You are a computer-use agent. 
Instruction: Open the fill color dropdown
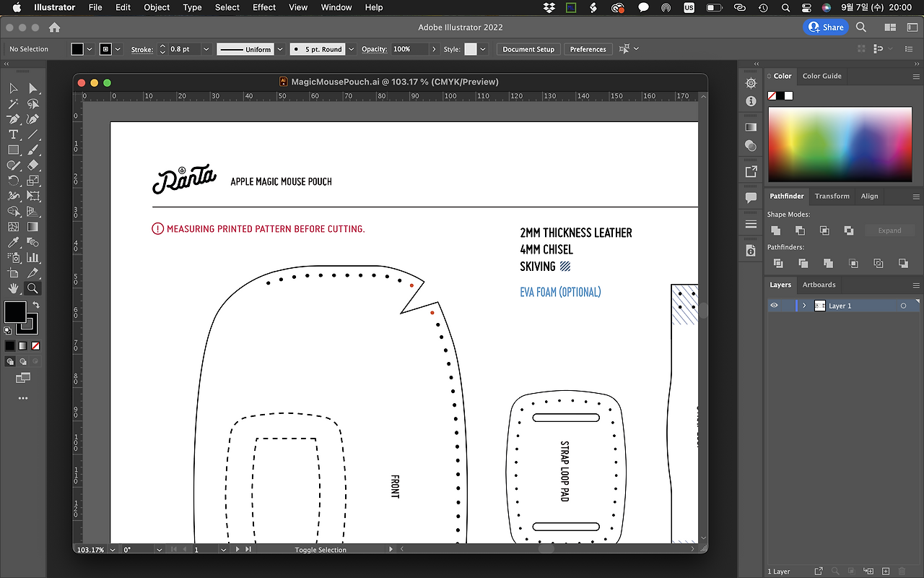pyautogui.click(x=90, y=49)
